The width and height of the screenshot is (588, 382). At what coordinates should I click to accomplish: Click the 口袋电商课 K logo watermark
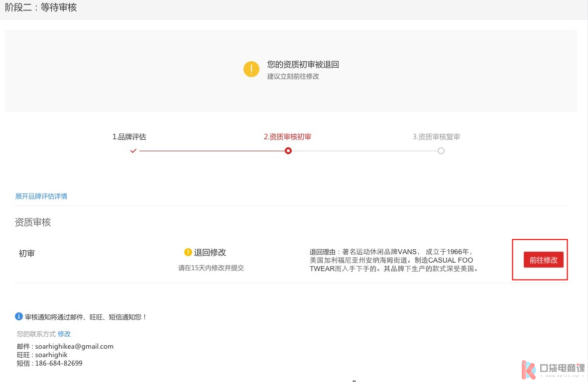pyautogui.click(x=528, y=369)
